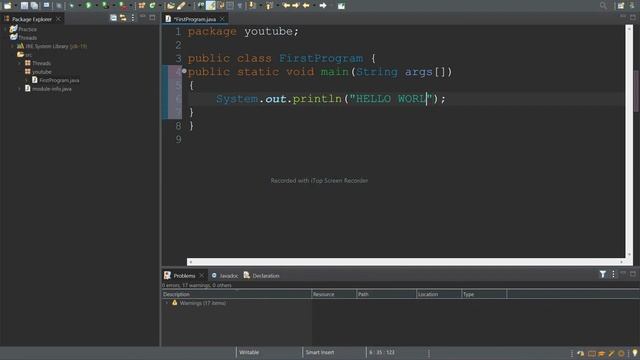The image size is (640, 360).
Task: Maximize the Package Explorer panel
Action: (152, 18)
